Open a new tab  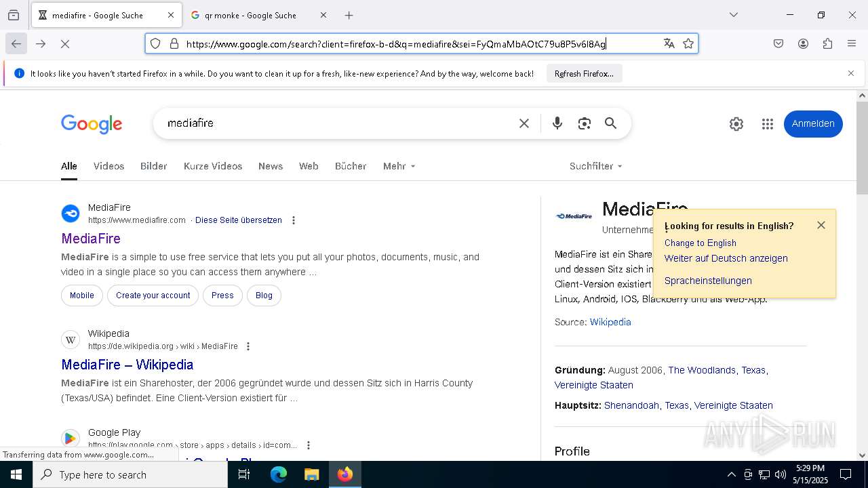[x=349, y=15]
